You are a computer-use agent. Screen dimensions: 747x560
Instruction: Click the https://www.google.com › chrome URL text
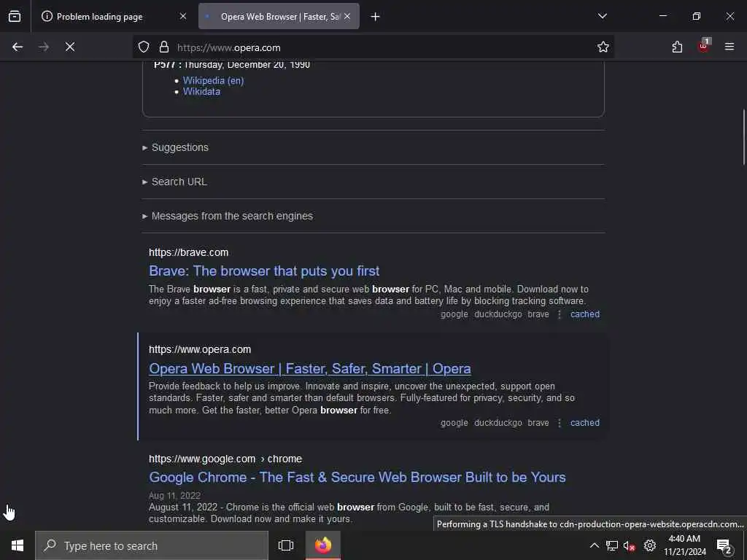pyautogui.click(x=225, y=459)
